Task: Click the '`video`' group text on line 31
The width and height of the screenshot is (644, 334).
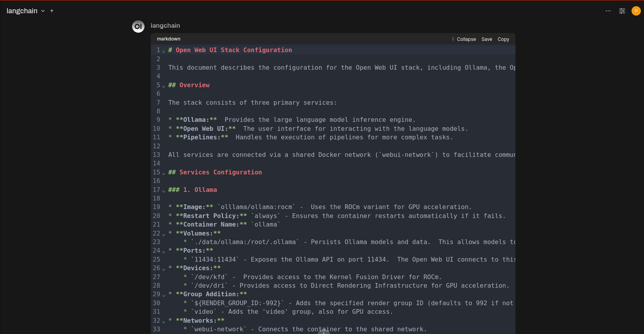Action: (x=204, y=311)
